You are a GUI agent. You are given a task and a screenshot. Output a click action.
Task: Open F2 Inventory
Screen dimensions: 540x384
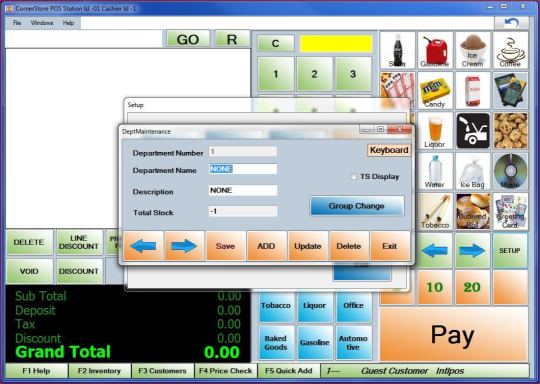click(x=100, y=371)
